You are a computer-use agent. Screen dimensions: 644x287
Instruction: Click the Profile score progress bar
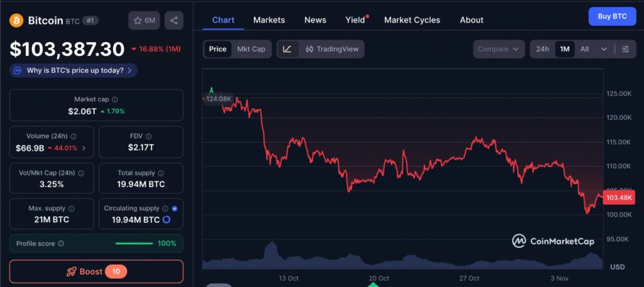pos(135,244)
